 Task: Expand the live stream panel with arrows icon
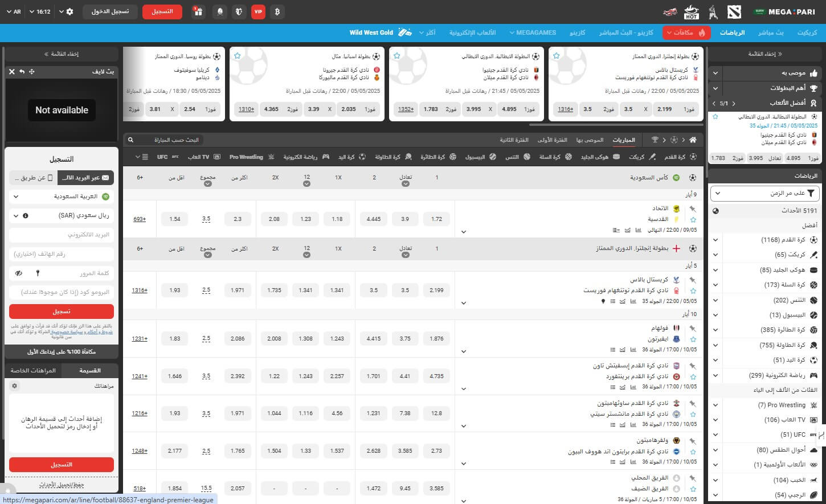click(x=32, y=72)
